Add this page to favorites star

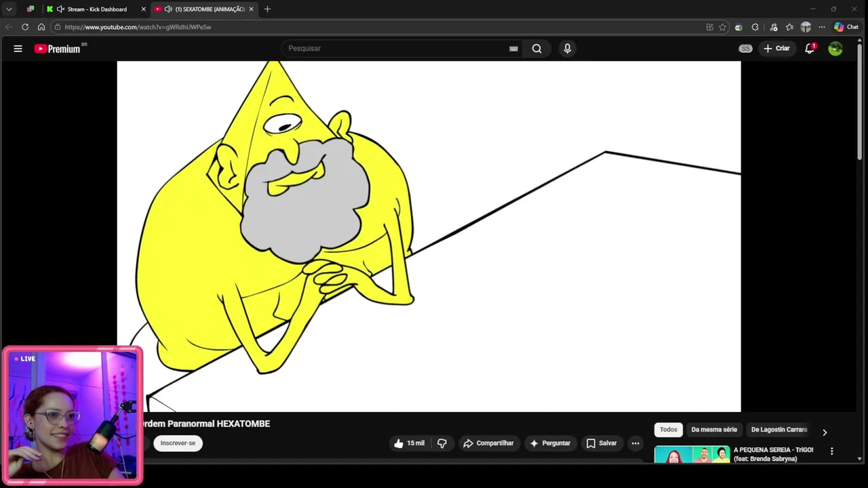[722, 27]
